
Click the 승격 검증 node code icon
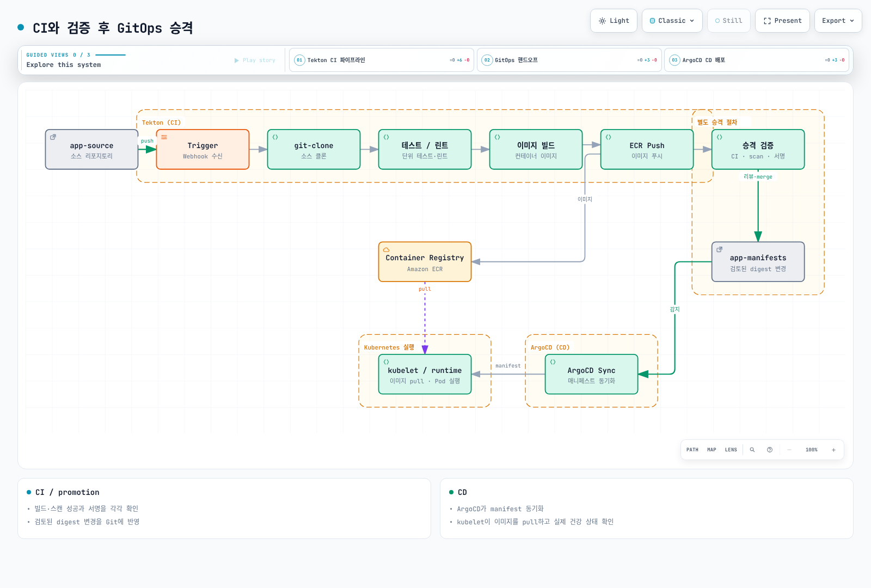(720, 137)
